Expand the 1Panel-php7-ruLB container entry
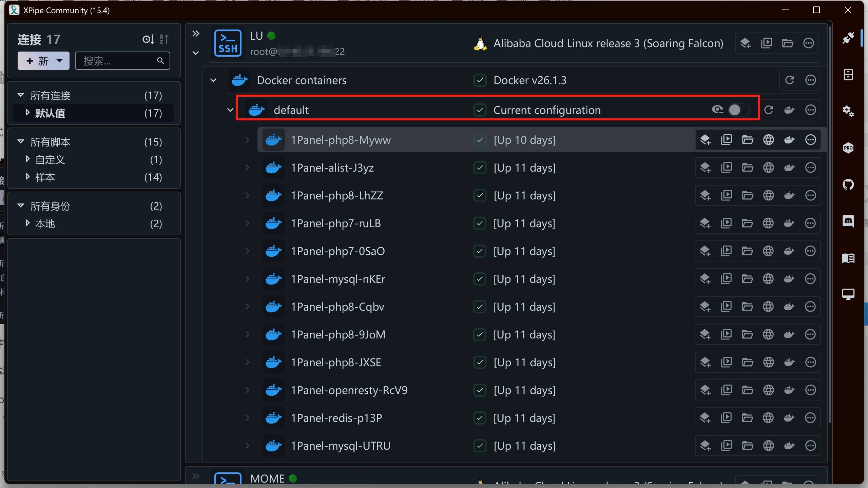This screenshot has height=488, width=868. tap(247, 223)
